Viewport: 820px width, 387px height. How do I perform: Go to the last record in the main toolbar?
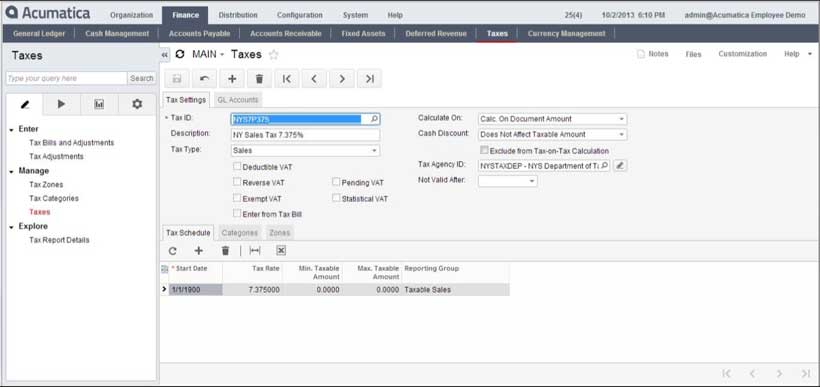click(x=370, y=78)
